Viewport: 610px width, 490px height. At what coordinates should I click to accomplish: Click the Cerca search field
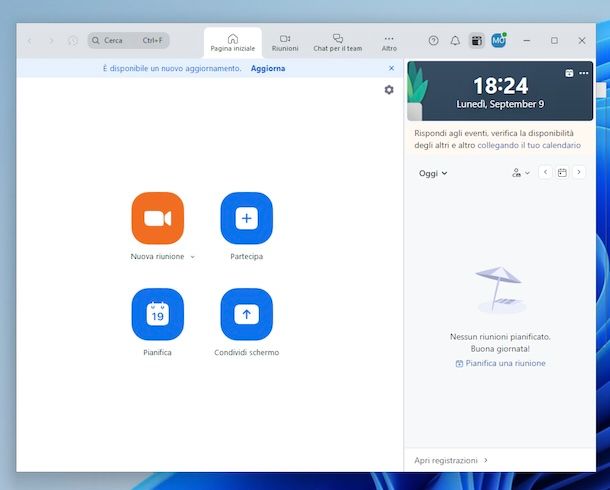point(128,40)
